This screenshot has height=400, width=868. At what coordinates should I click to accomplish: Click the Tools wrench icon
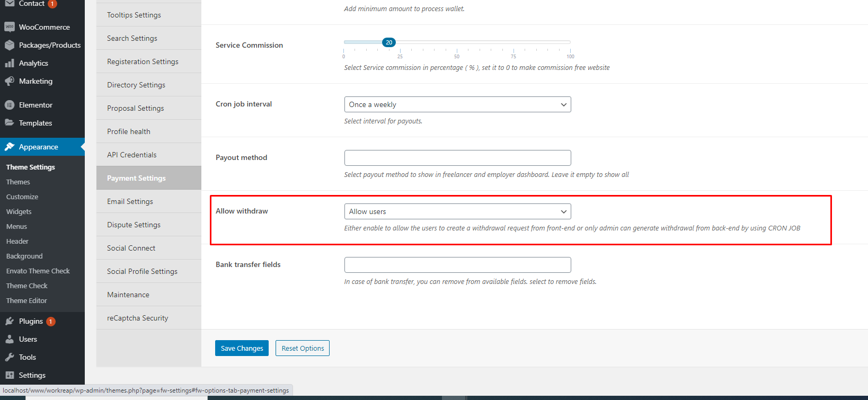(10, 357)
